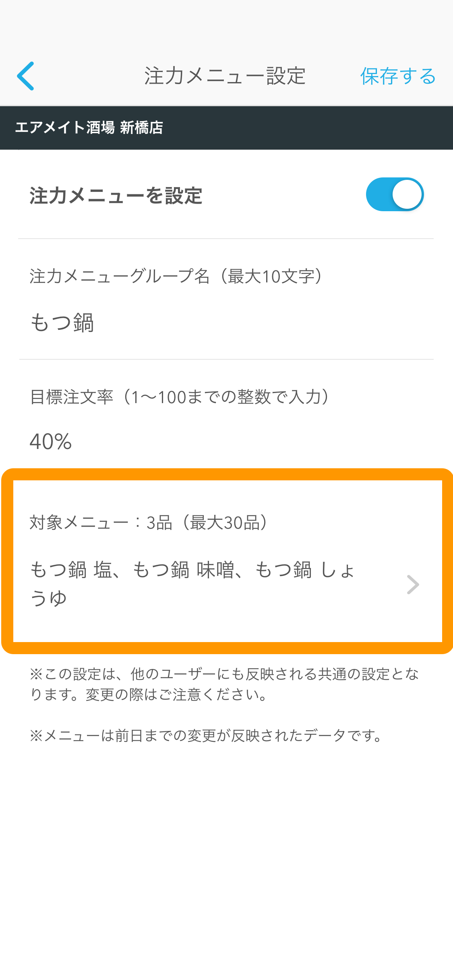Click the text うゆ on the second menu line
The image size is (453, 980).
(x=48, y=598)
